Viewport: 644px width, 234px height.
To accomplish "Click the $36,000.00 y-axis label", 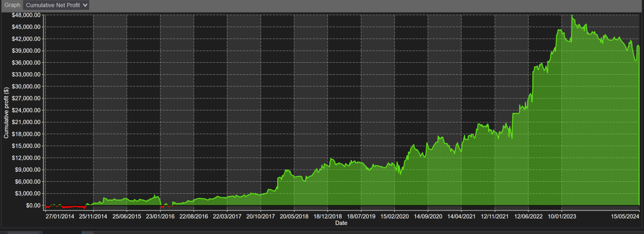I will (x=26, y=63).
